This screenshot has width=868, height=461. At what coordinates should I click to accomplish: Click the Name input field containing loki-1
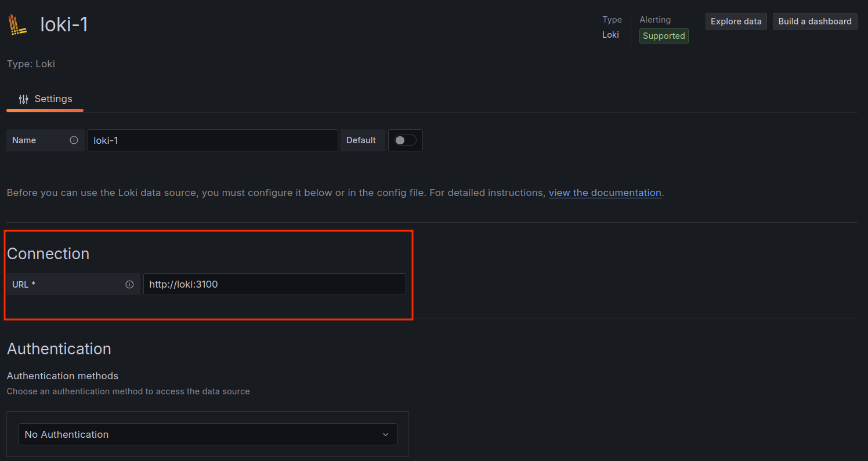(x=212, y=140)
